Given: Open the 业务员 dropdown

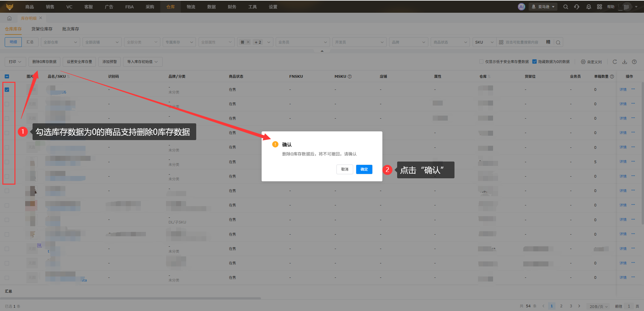Looking at the screenshot, I should click(x=302, y=42).
